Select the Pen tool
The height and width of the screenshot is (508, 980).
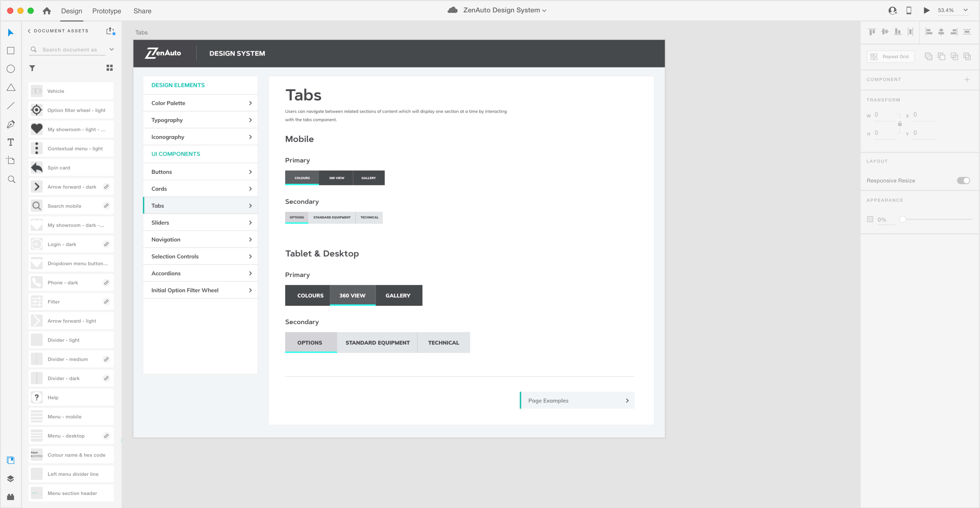click(11, 124)
